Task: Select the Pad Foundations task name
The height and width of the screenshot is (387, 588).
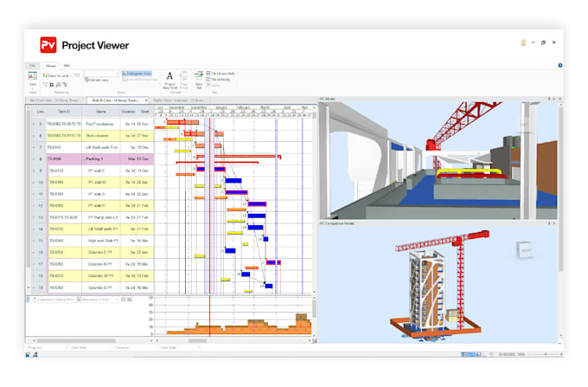Action: point(99,124)
